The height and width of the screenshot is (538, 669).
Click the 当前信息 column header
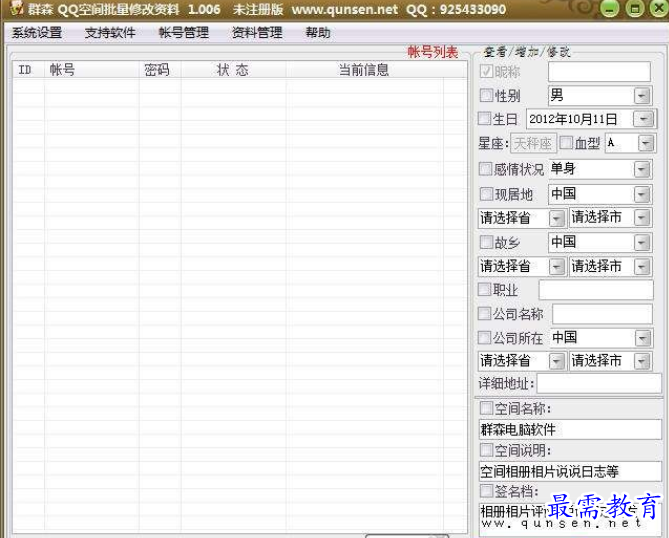point(364,70)
